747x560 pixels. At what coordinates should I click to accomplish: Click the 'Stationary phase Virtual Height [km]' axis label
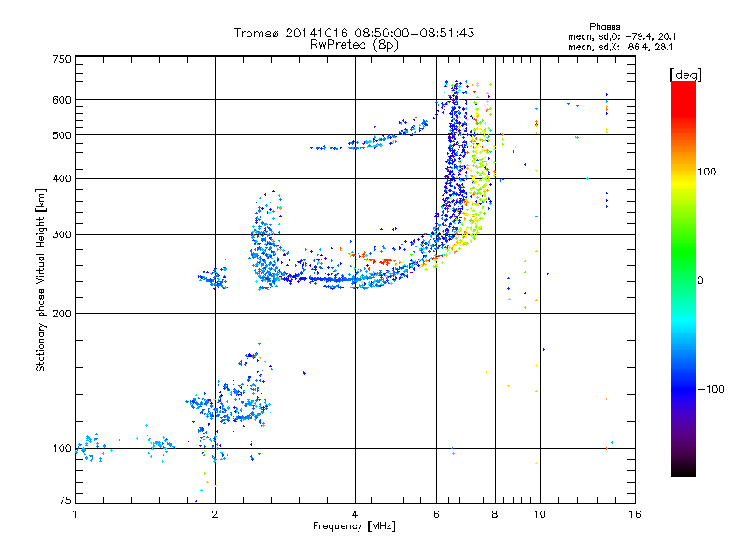[40, 280]
